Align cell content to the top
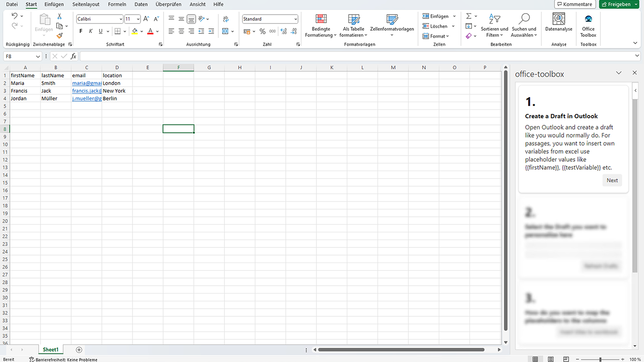644x362 pixels. click(x=171, y=19)
